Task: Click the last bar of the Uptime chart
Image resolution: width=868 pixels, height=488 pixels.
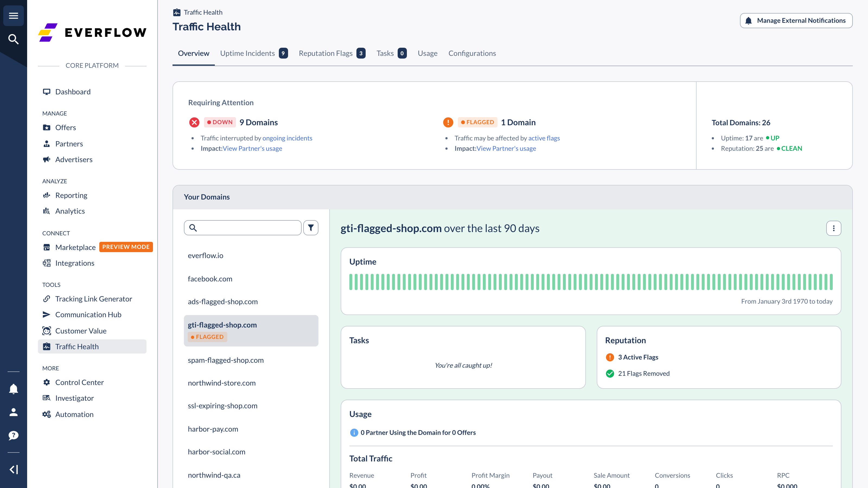Action: tap(831, 282)
